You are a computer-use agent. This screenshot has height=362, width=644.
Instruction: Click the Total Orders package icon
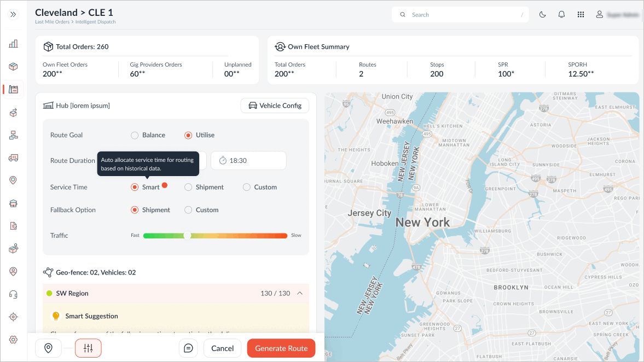(48, 46)
